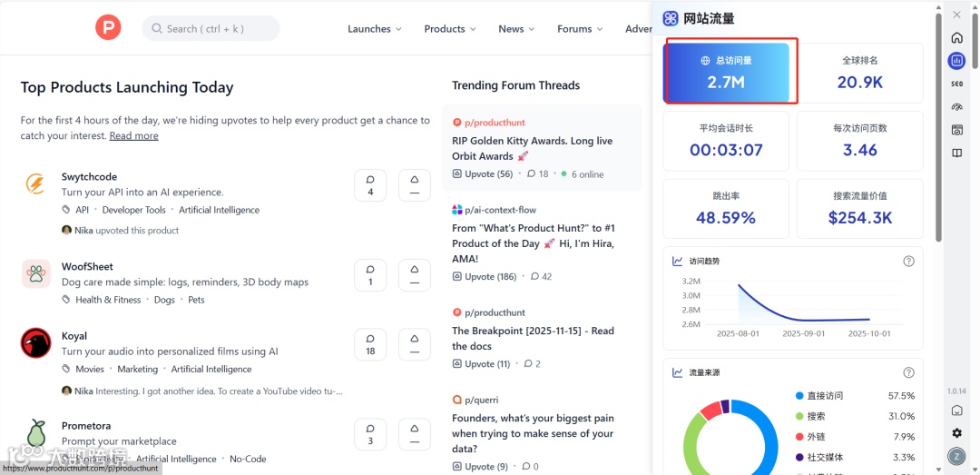Open help icon for 访问趋势 chart
The height and width of the screenshot is (475, 980).
pyautogui.click(x=908, y=261)
